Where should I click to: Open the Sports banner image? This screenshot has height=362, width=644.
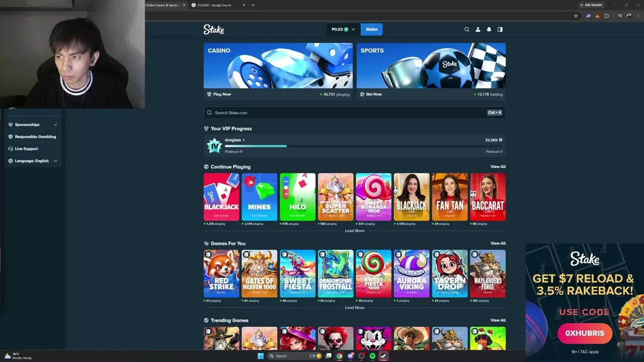coord(431,65)
